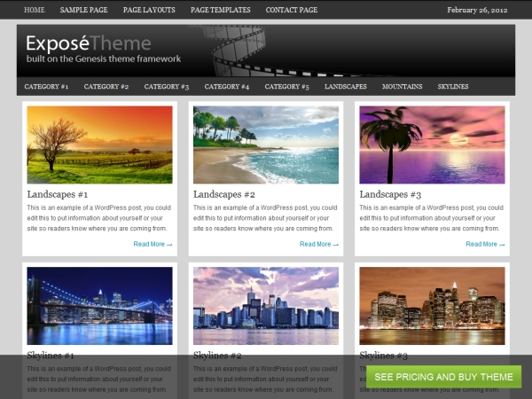Open the LANDSCAPES category
Image resolution: width=532 pixels, height=399 pixels.
pos(346,87)
